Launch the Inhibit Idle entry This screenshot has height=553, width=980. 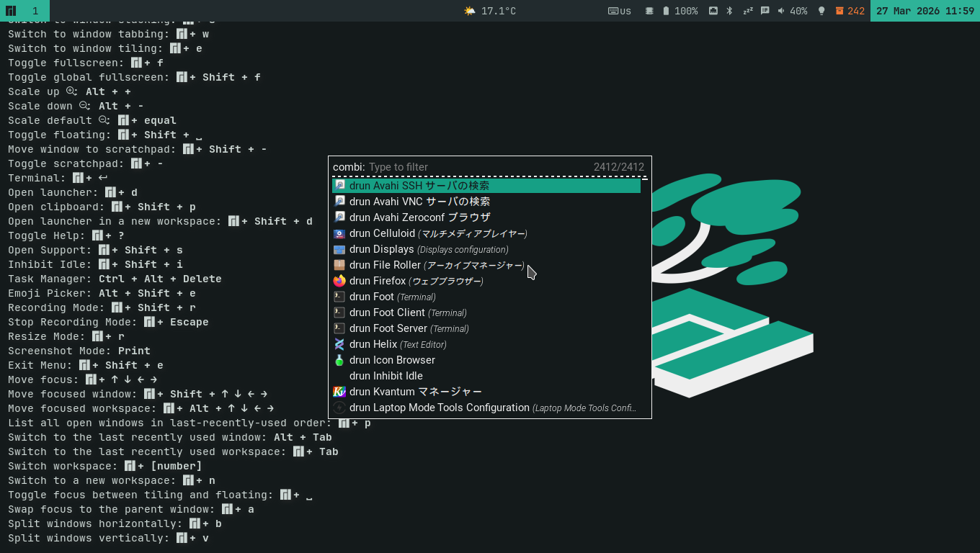click(386, 376)
